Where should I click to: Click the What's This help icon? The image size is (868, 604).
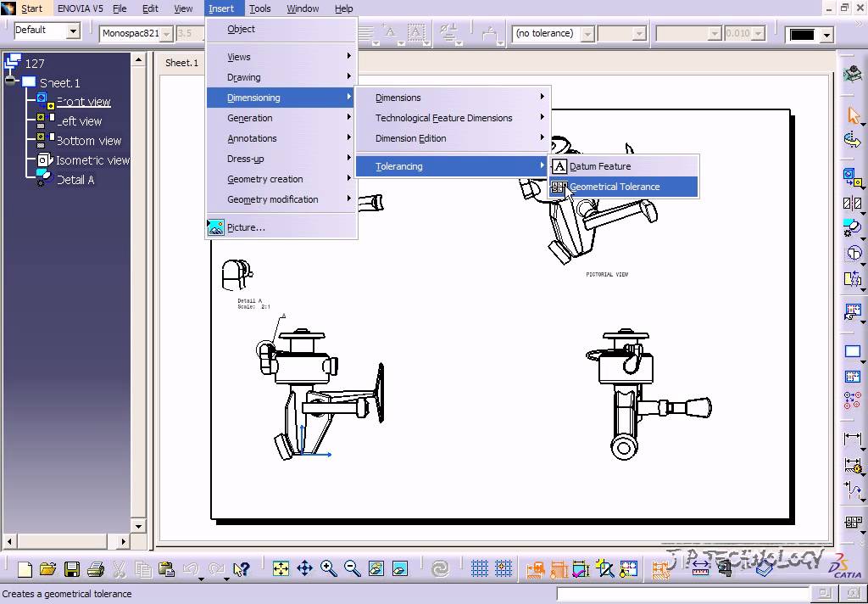242,569
